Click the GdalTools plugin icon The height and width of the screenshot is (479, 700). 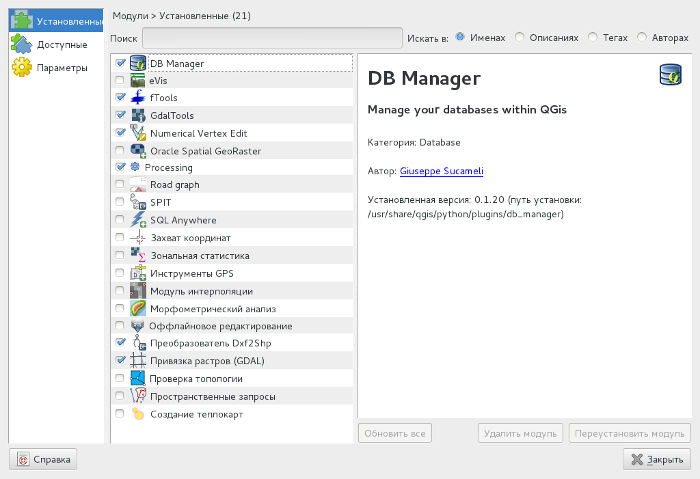138,115
